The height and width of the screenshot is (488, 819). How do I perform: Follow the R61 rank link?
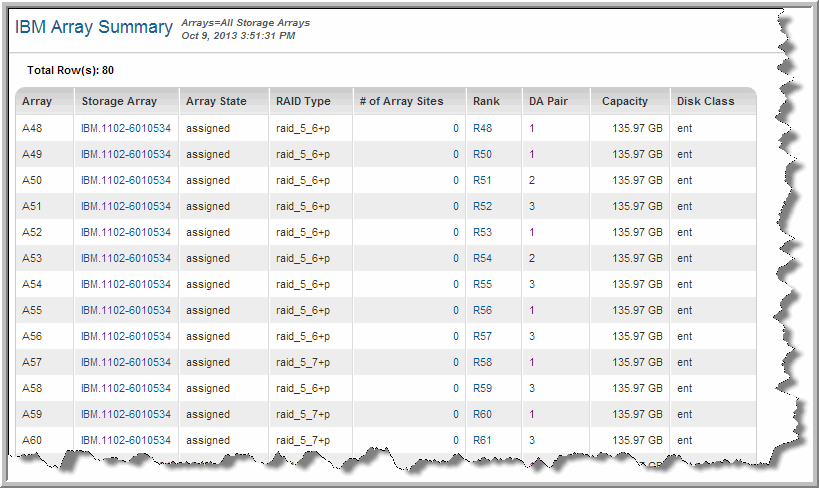[482, 440]
